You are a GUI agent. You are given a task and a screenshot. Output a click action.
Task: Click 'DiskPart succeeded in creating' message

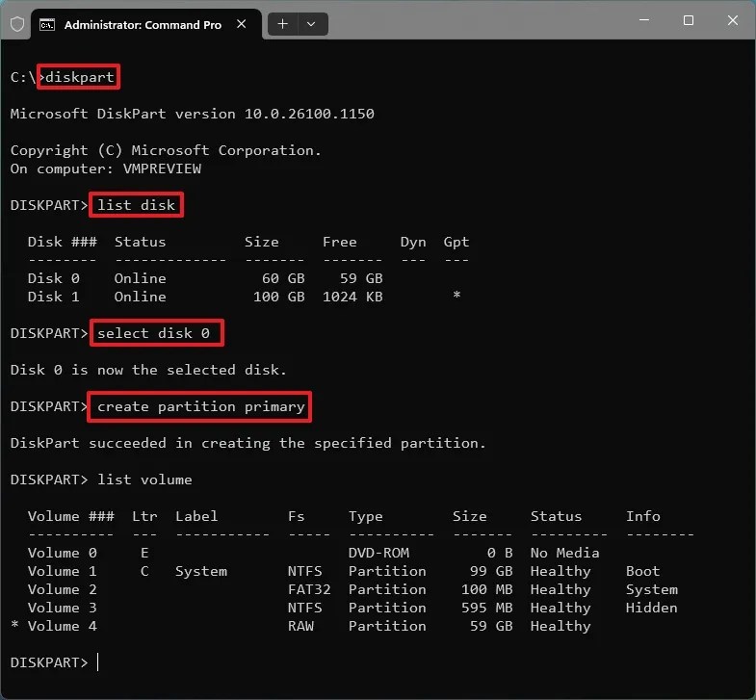(248, 444)
